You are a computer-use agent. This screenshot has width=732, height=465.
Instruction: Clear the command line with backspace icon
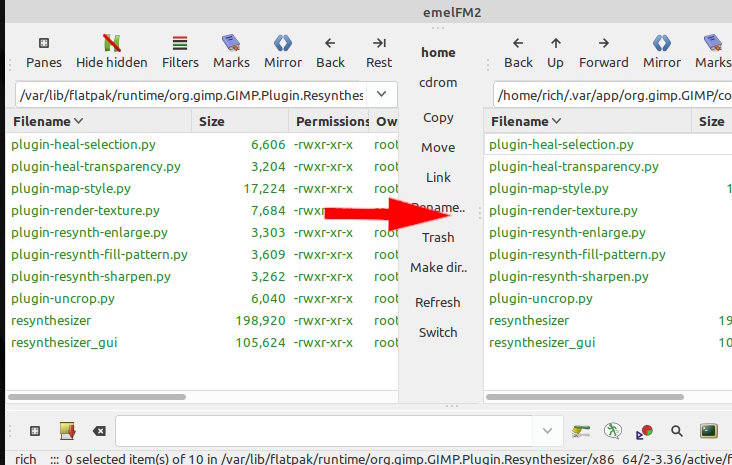click(99, 431)
